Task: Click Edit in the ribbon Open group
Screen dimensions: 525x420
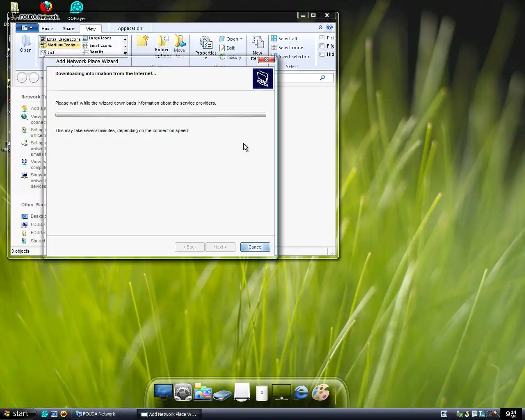Action: (227, 48)
